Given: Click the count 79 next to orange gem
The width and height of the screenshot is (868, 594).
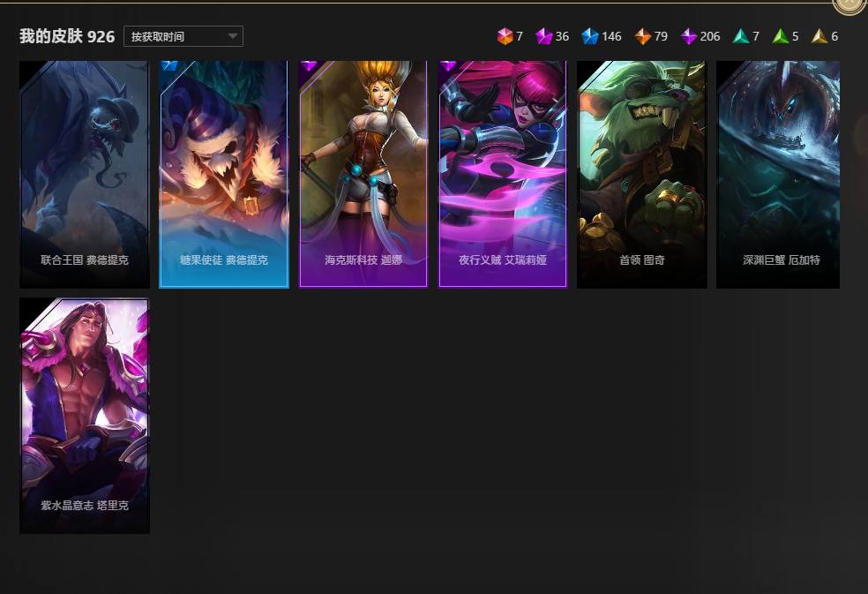Looking at the screenshot, I should tap(661, 36).
